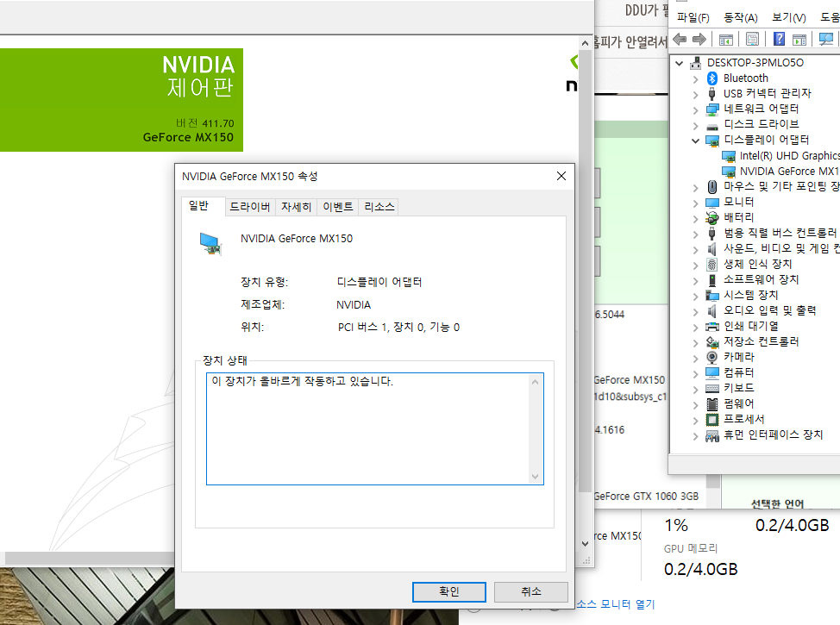
Task: Click the GeForce GTX 1060 3GB text
Action: click(x=647, y=497)
